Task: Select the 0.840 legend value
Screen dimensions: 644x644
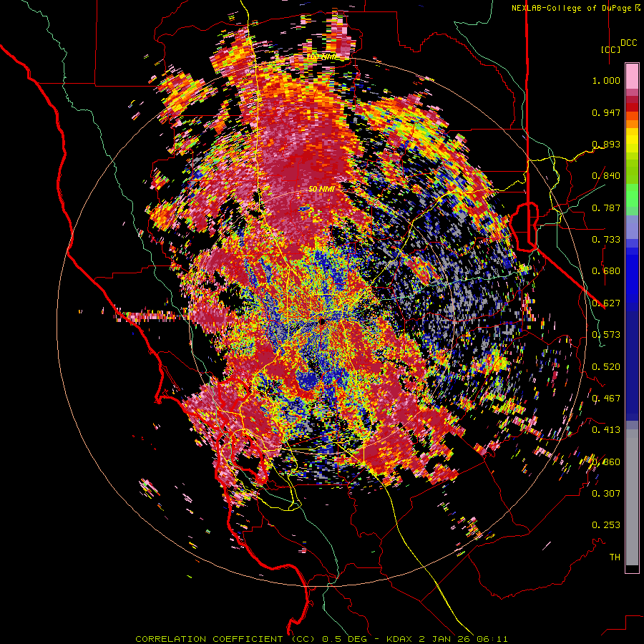Action: (606, 176)
